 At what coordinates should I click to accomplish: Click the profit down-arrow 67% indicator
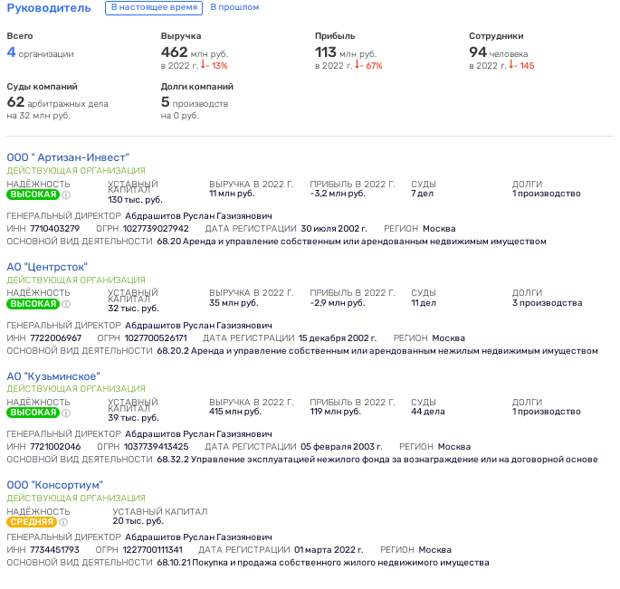[368, 66]
